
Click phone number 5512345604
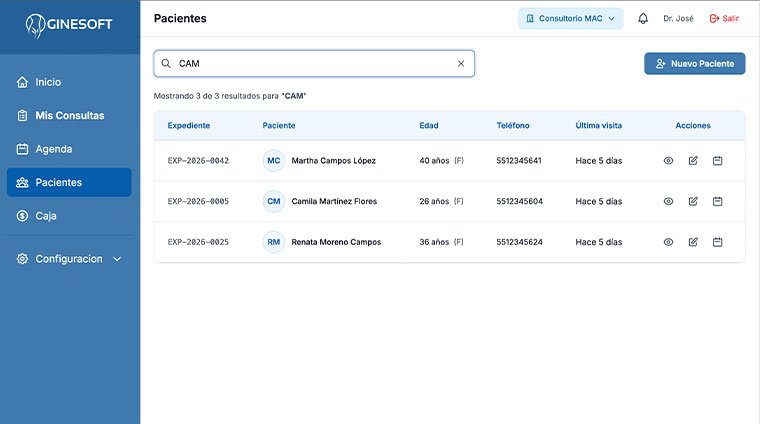(x=520, y=202)
